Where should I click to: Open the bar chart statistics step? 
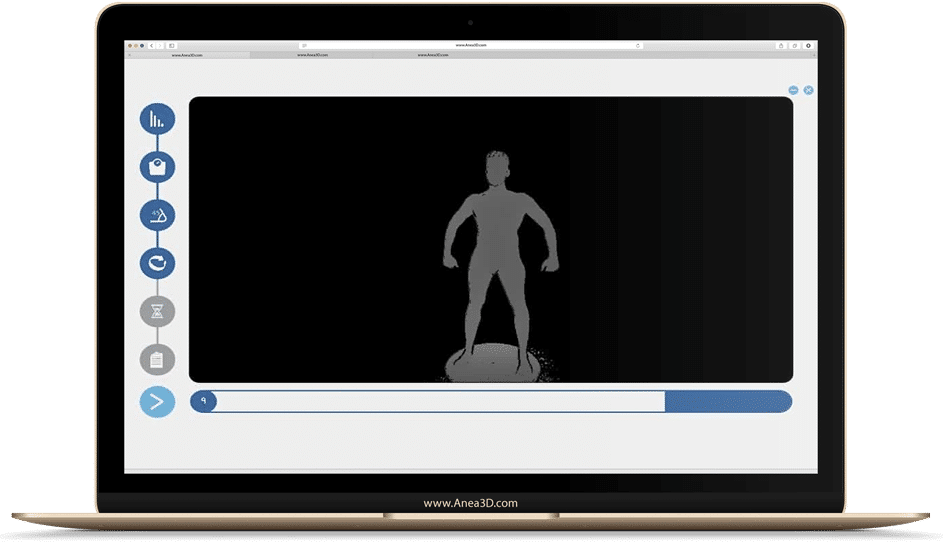click(158, 119)
